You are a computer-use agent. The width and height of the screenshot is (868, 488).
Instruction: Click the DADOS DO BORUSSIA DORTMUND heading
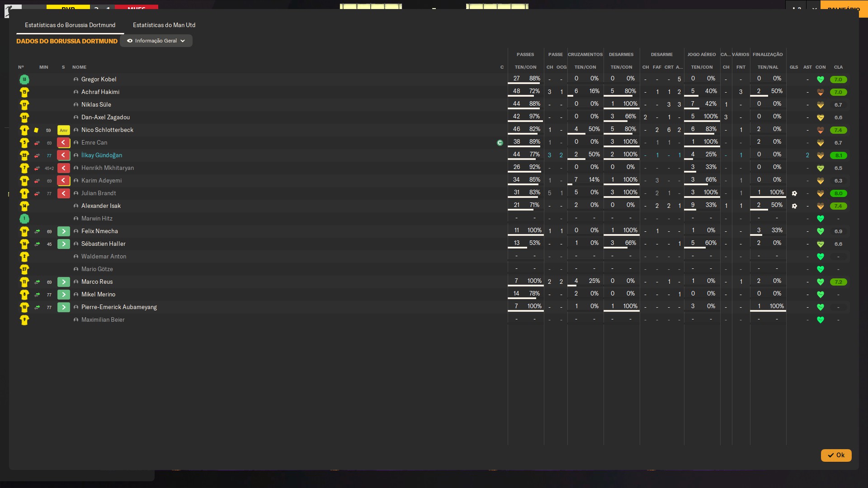67,41
